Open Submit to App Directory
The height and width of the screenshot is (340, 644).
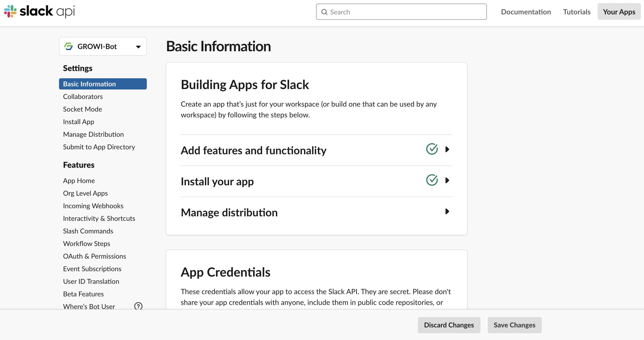click(99, 147)
